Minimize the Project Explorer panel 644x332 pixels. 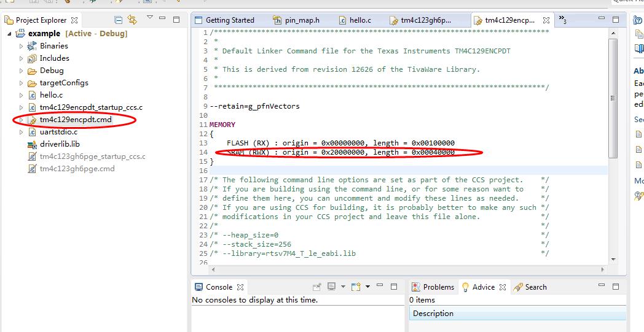pos(163,18)
